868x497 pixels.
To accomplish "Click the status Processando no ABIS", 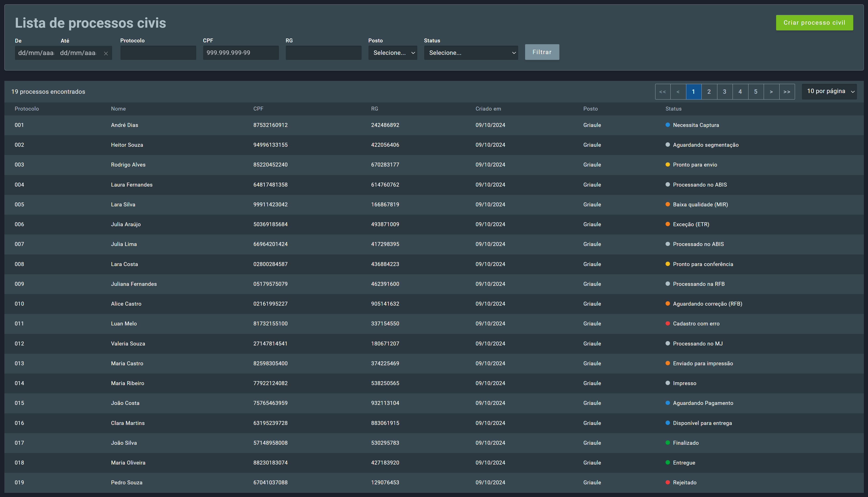I will (700, 185).
